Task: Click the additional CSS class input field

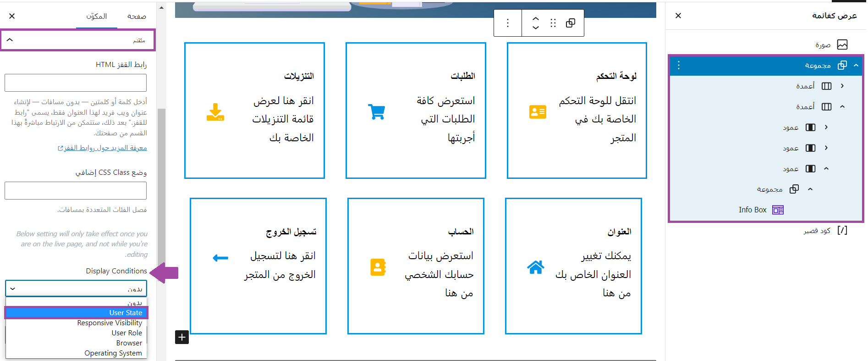Action: (76, 191)
